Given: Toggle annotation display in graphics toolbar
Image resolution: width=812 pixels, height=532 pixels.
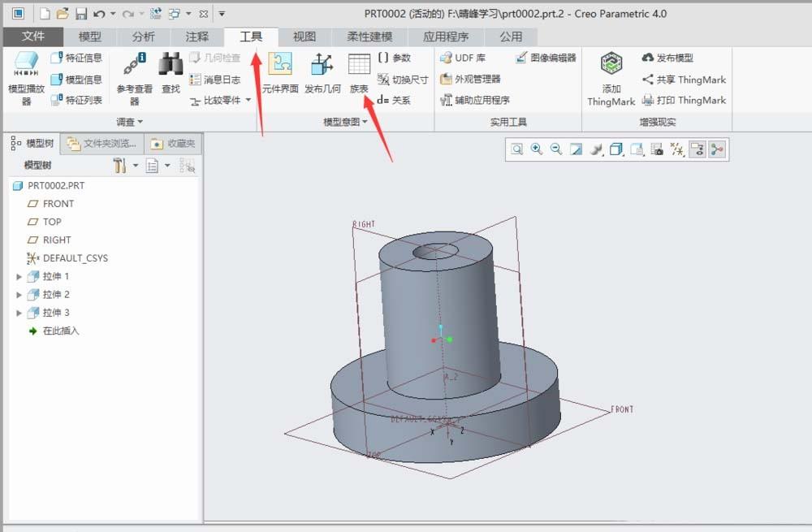Looking at the screenshot, I should [x=698, y=149].
